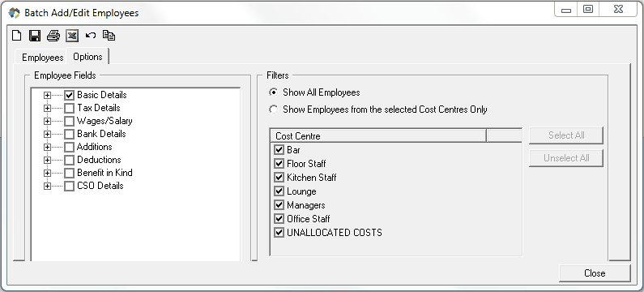This screenshot has width=644, height=292.
Task: Click the Copy toolbar icon
Action: click(x=109, y=36)
